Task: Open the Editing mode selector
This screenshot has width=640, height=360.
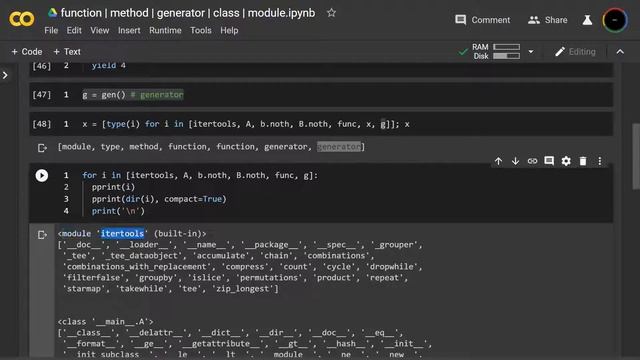Action: 575,52
